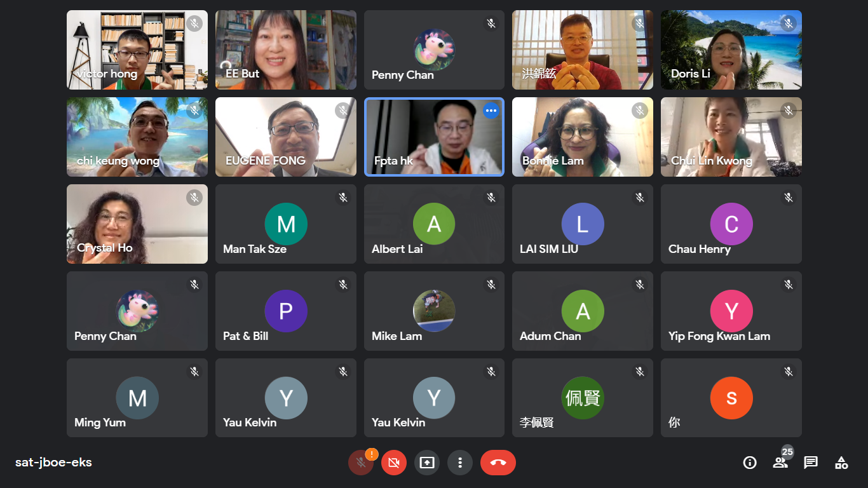Select Albert Lai participant tile
Screen dimensions: 868x488
pyautogui.click(x=434, y=224)
